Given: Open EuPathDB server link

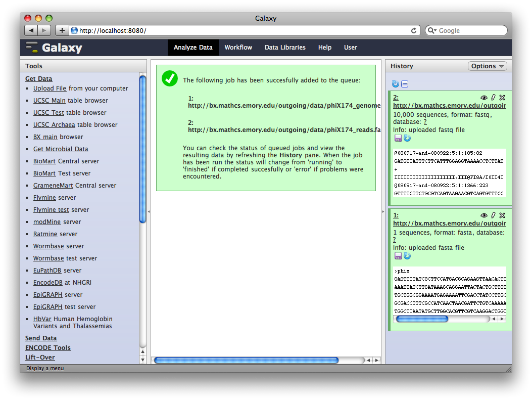Looking at the screenshot, I should point(47,271).
